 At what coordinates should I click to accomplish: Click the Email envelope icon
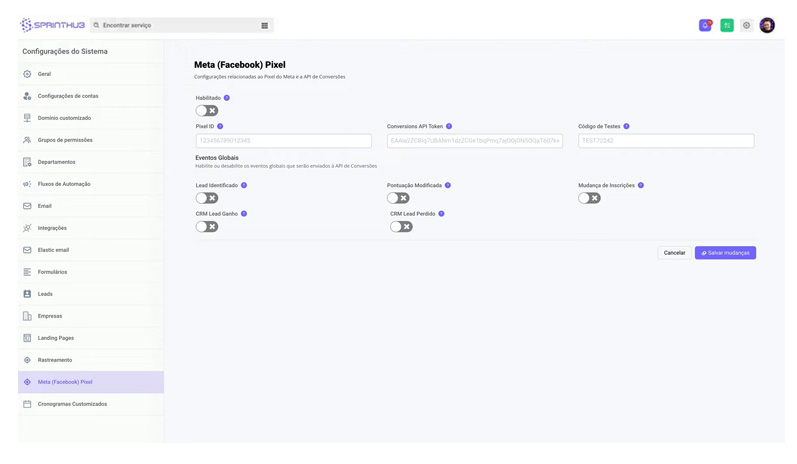pos(27,206)
